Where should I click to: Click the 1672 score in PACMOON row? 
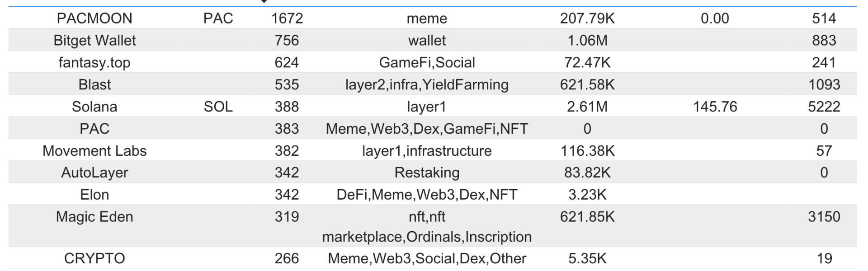287,19
